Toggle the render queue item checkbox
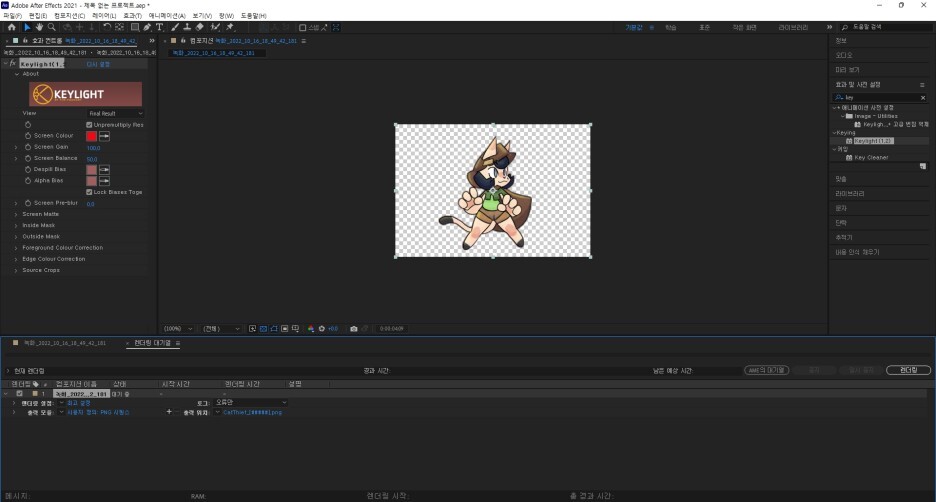 [20, 394]
